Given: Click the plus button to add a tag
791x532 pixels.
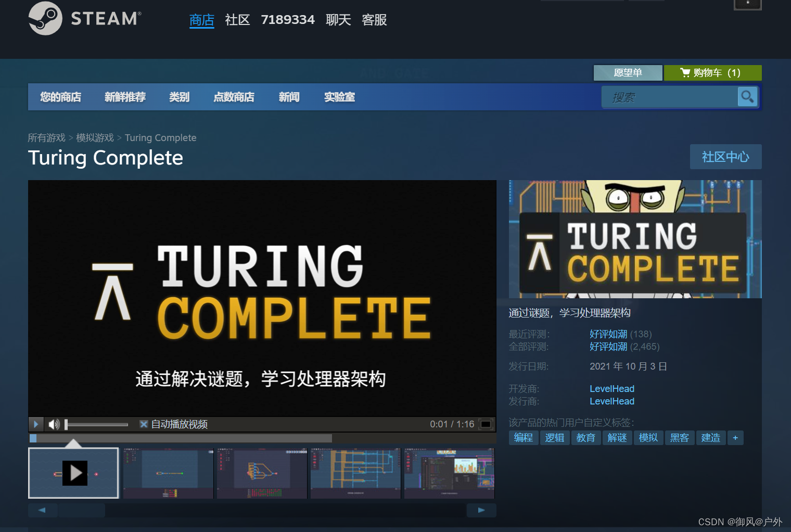Looking at the screenshot, I should (x=735, y=438).
